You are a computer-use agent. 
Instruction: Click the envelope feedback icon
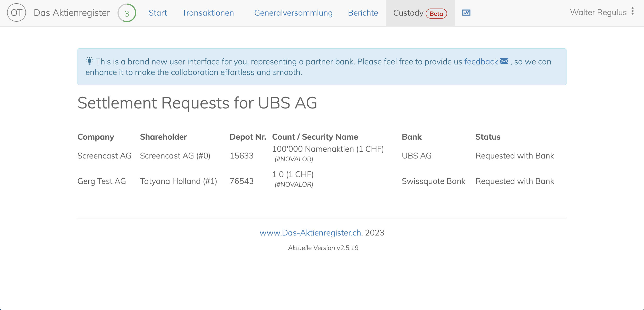[x=504, y=61]
